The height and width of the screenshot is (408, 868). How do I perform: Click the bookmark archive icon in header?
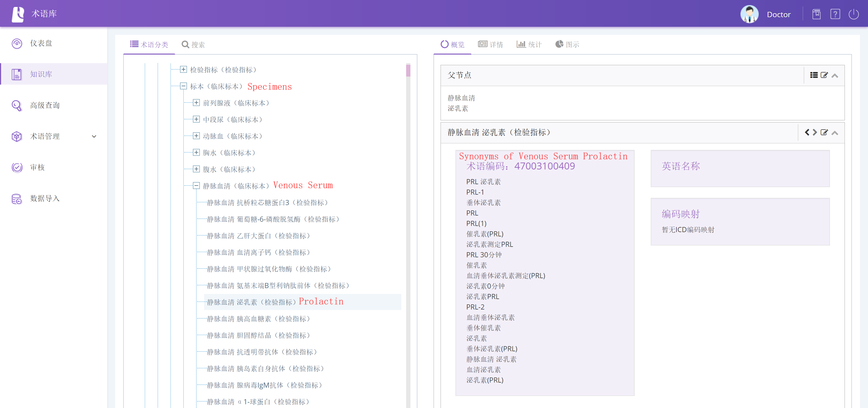click(x=817, y=14)
